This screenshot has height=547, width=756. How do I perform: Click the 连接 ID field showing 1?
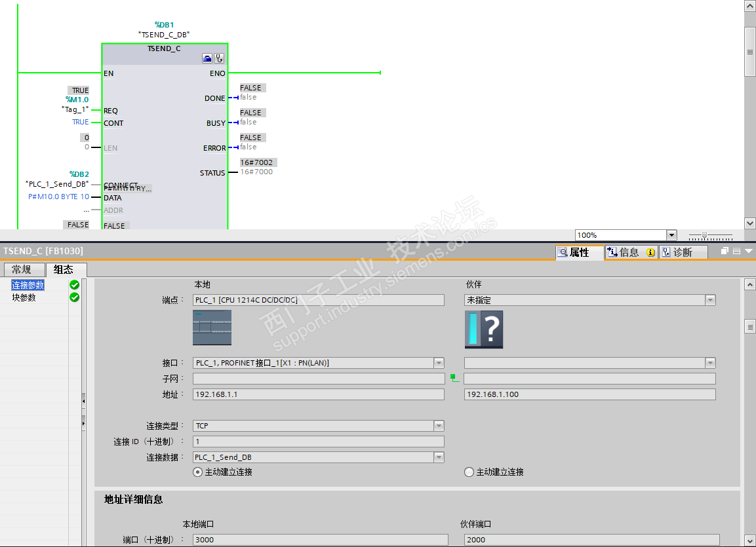pos(318,442)
